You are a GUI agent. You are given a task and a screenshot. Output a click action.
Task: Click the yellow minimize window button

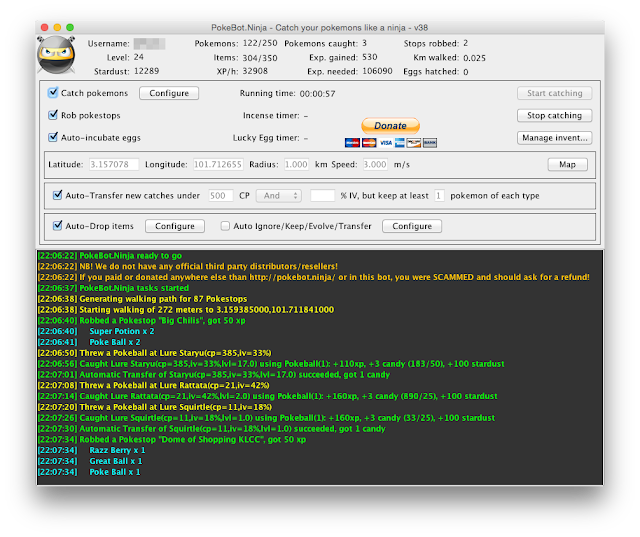57,27
